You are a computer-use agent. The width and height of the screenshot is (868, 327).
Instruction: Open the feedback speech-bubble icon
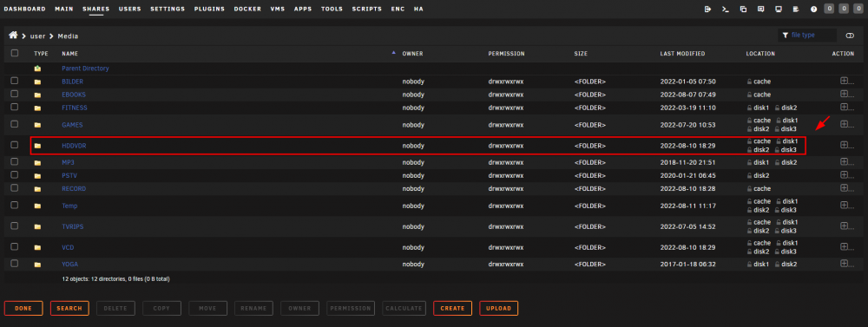tap(760, 10)
